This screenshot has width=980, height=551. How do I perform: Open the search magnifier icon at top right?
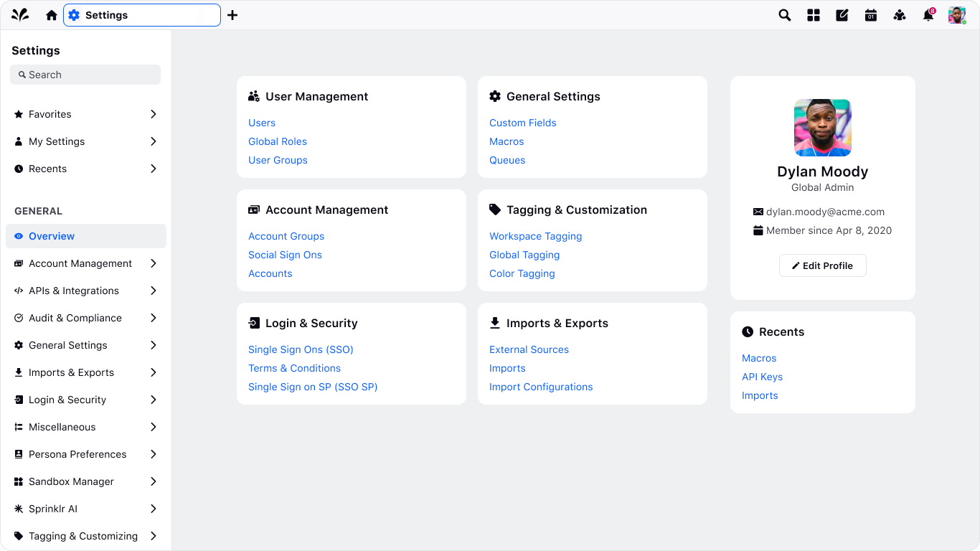coord(785,15)
